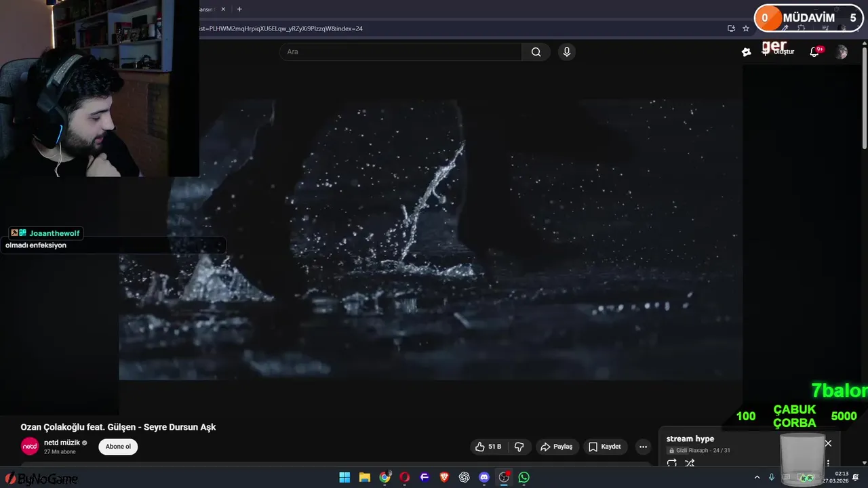Open the video's more actions (three dots)
868x488 pixels.
coord(643,447)
